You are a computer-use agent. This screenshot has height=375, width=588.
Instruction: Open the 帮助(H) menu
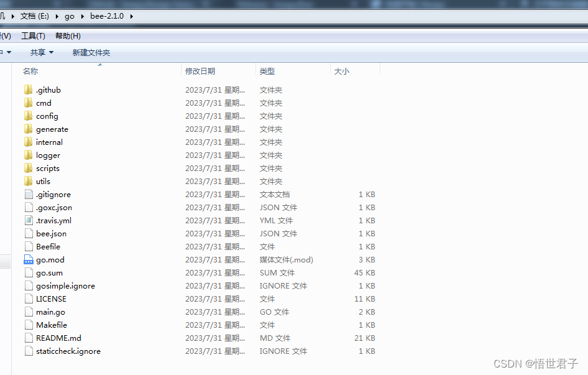click(x=67, y=35)
